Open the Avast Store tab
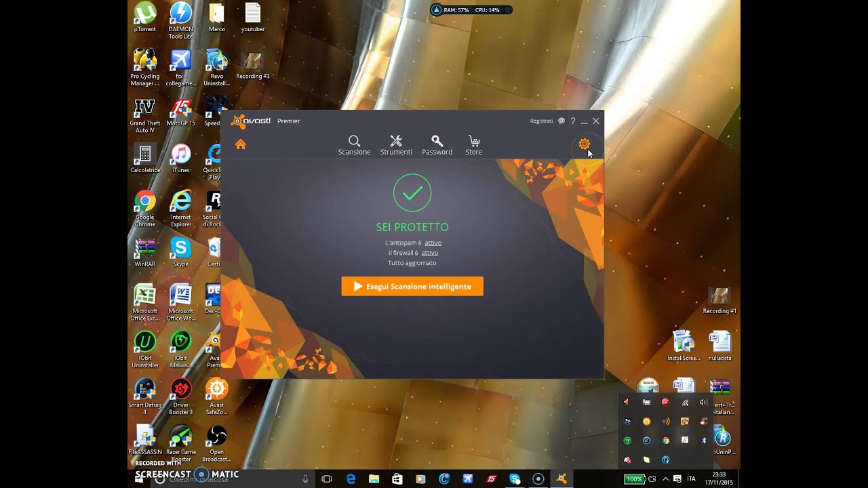The image size is (868, 488). pyautogui.click(x=474, y=145)
